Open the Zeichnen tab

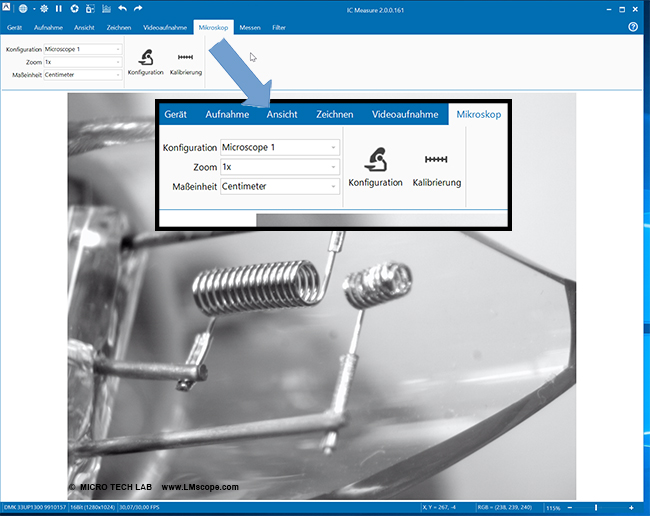pyautogui.click(x=117, y=27)
